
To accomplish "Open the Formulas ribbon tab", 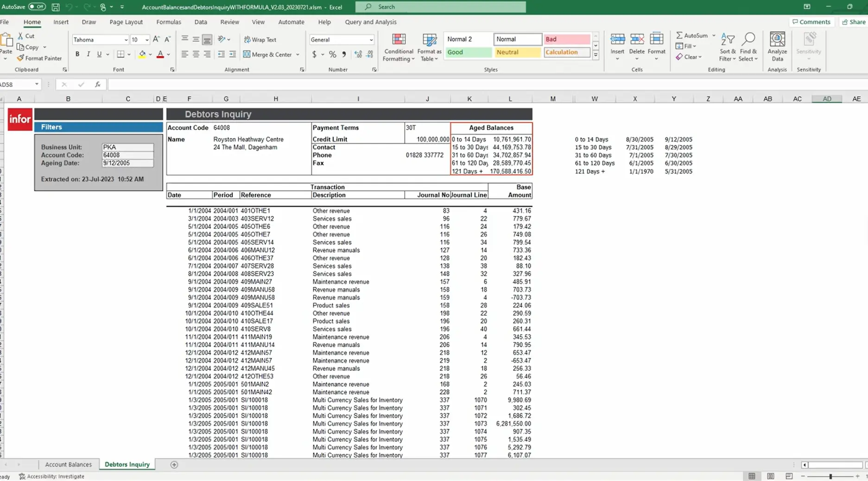I will click(168, 22).
